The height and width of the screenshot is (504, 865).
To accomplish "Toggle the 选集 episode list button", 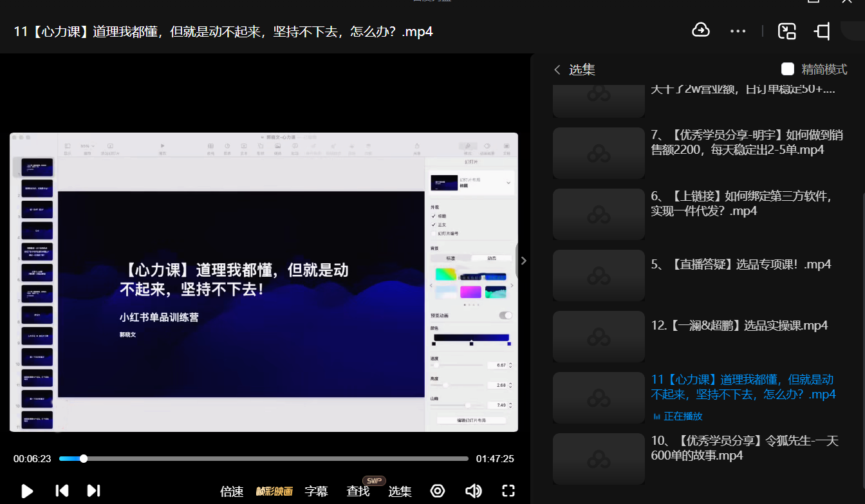I will click(400, 492).
